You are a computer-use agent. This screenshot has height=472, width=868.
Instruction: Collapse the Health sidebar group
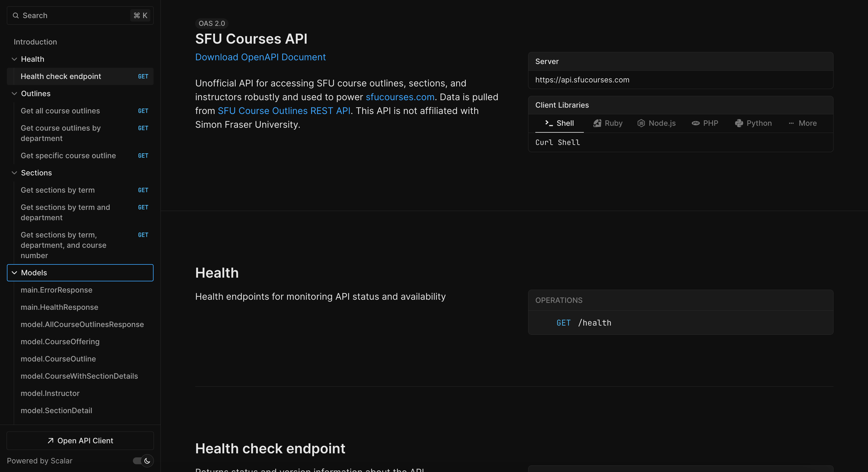click(14, 59)
